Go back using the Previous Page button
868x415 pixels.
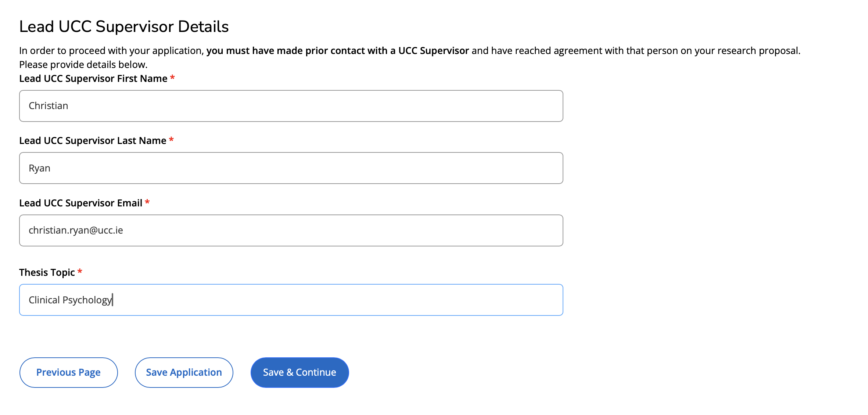[68, 372]
